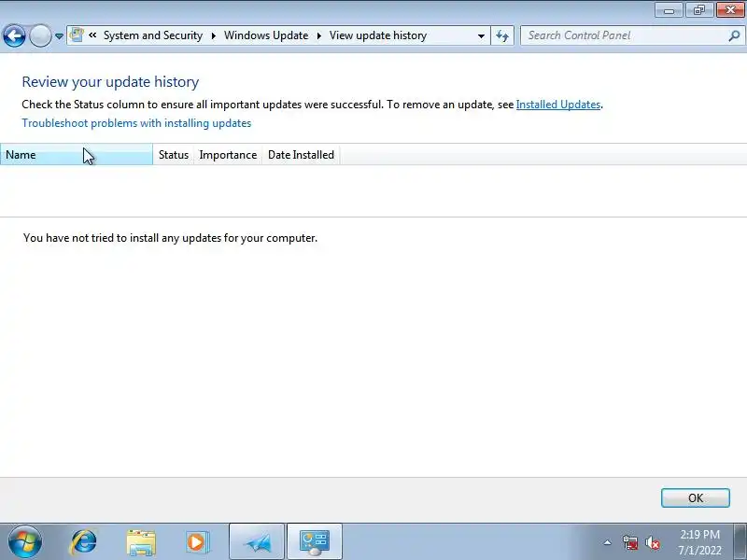Close the update history window

point(730,10)
